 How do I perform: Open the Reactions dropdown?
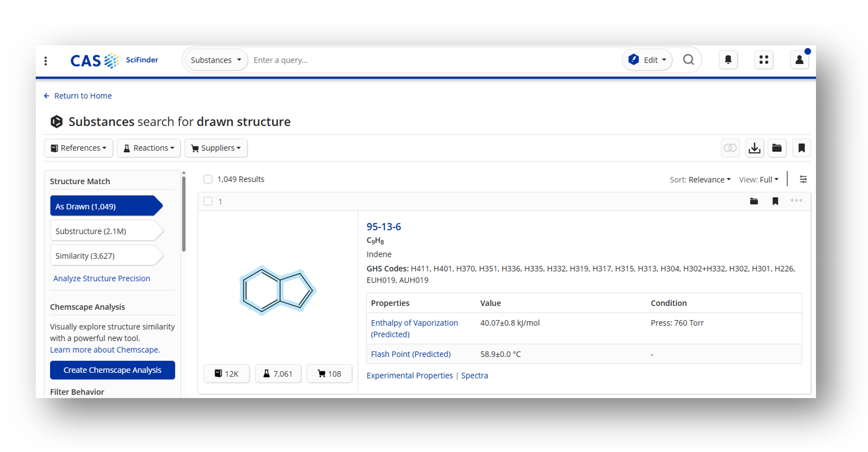click(x=149, y=148)
